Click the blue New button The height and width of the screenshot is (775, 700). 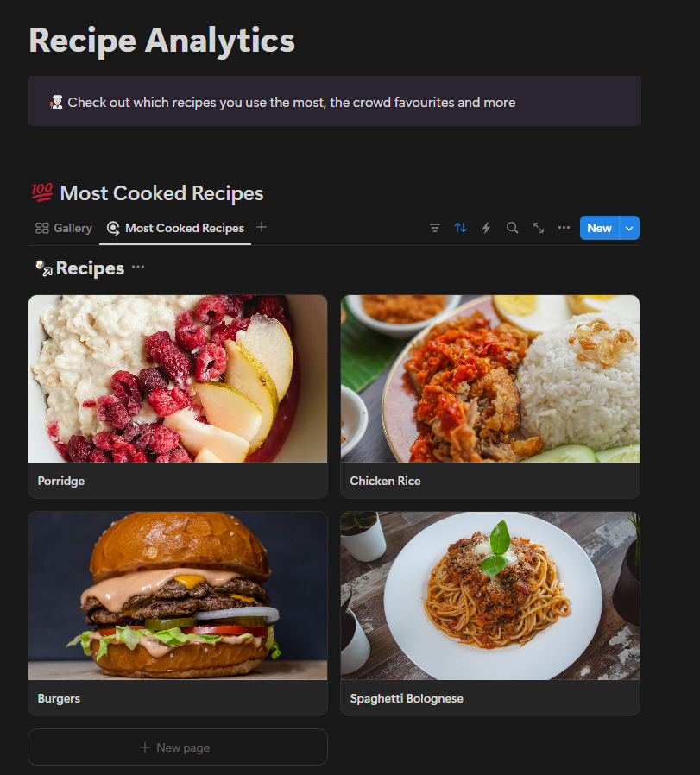(x=599, y=228)
